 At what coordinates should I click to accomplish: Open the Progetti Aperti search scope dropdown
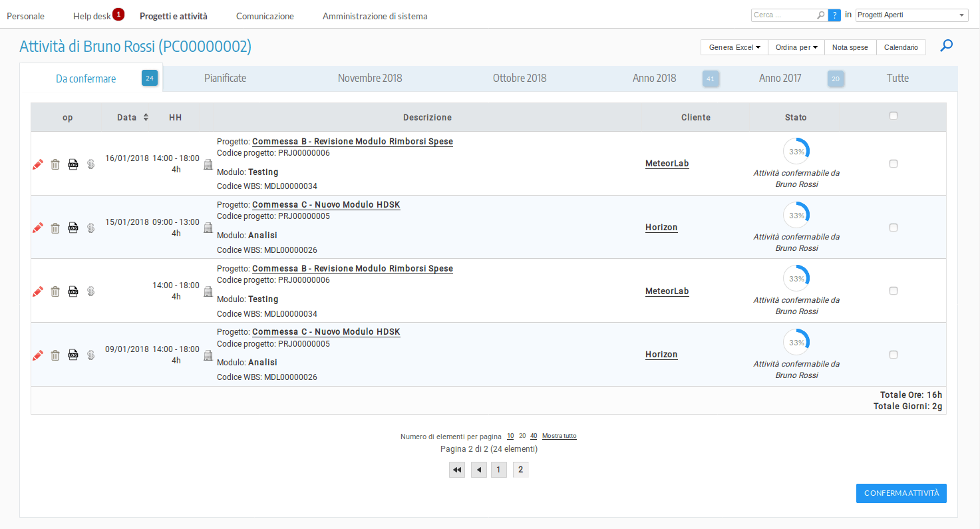click(x=911, y=15)
